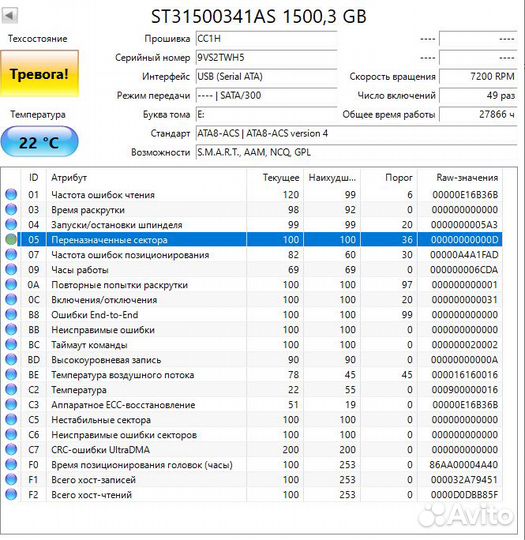Click status orb for attribute 07 row

click(x=11, y=255)
